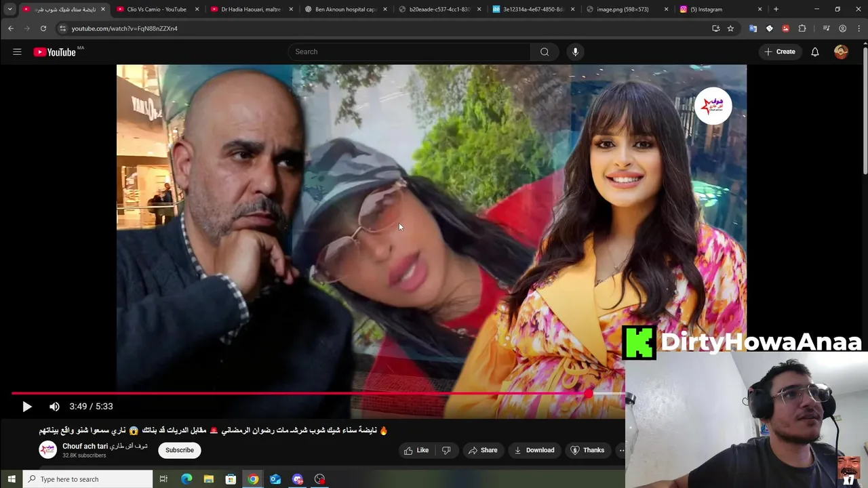Open the Chrome profile icon
868x488 pixels.
click(842, 28)
